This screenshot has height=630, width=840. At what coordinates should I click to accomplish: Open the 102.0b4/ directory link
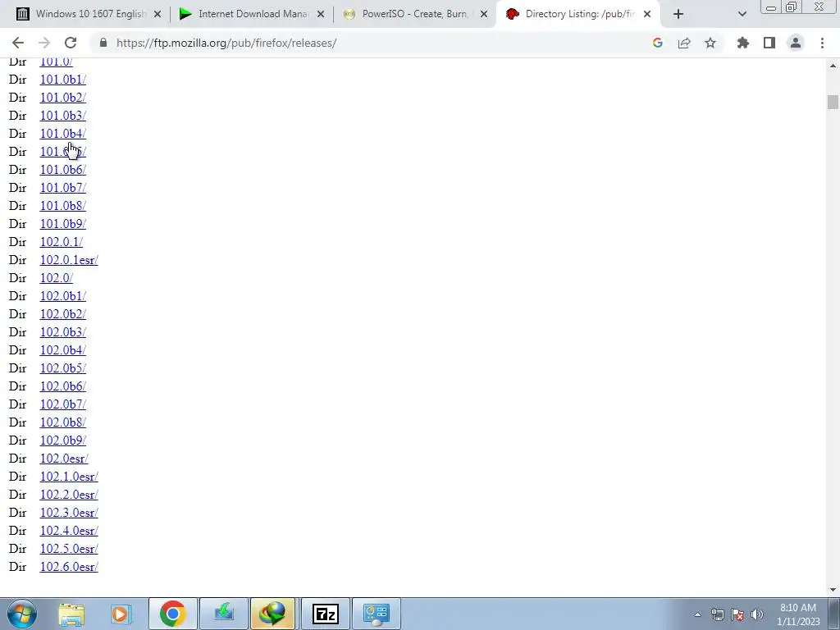click(62, 350)
